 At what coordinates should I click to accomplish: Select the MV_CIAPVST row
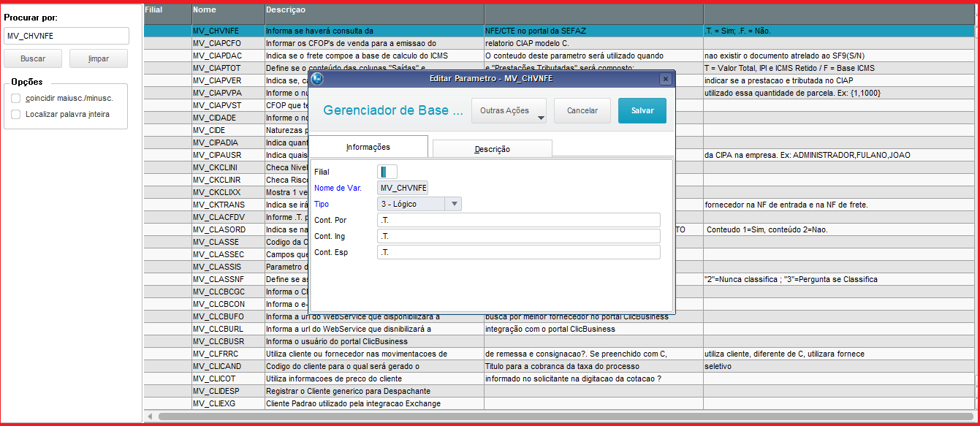(559, 105)
